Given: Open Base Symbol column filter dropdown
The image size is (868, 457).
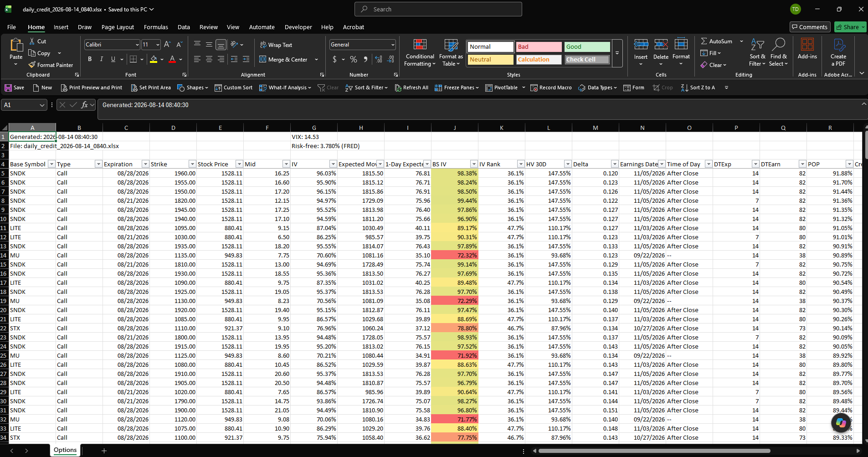Looking at the screenshot, I should (51, 164).
